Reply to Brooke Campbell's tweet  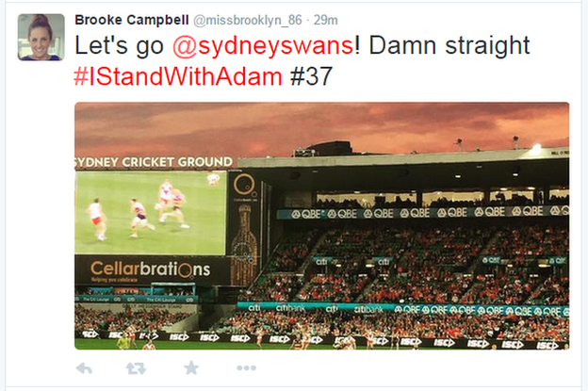click(x=84, y=368)
